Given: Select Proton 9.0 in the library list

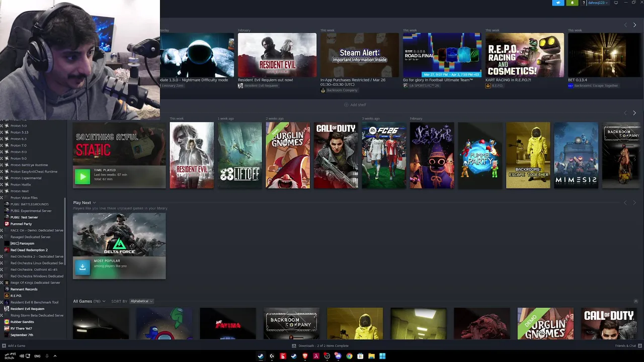Looking at the screenshot, I should click(x=19, y=158).
